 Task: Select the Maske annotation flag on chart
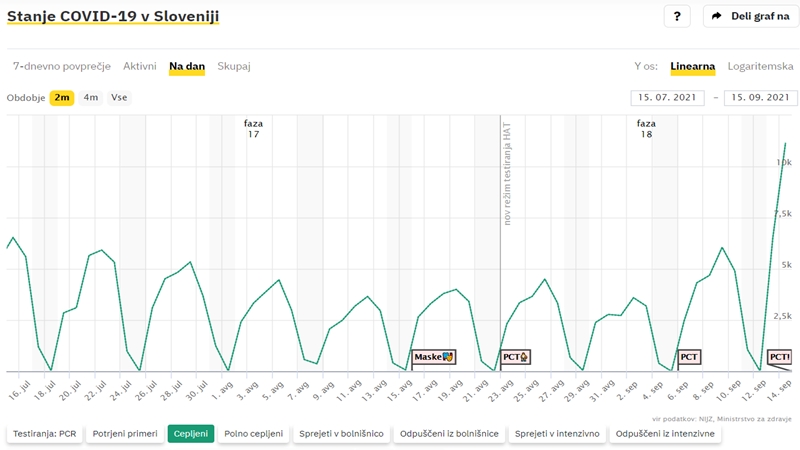(x=434, y=357)
